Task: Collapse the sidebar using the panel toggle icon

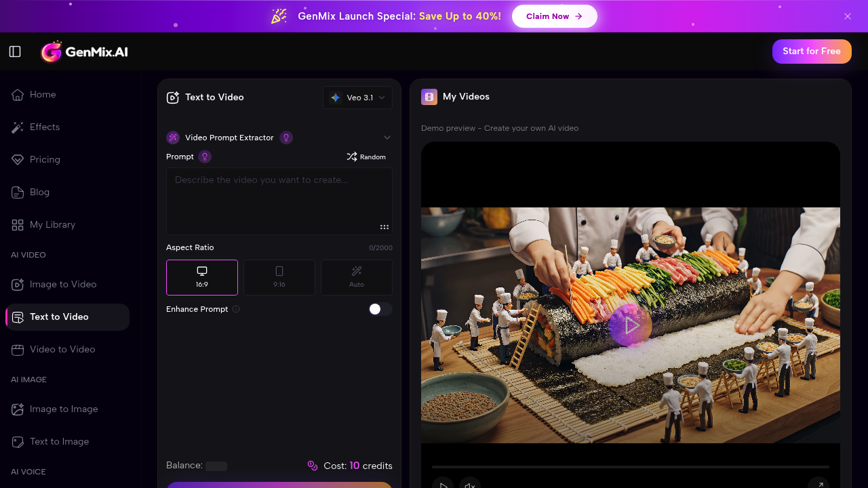Action: coord(14,51)
